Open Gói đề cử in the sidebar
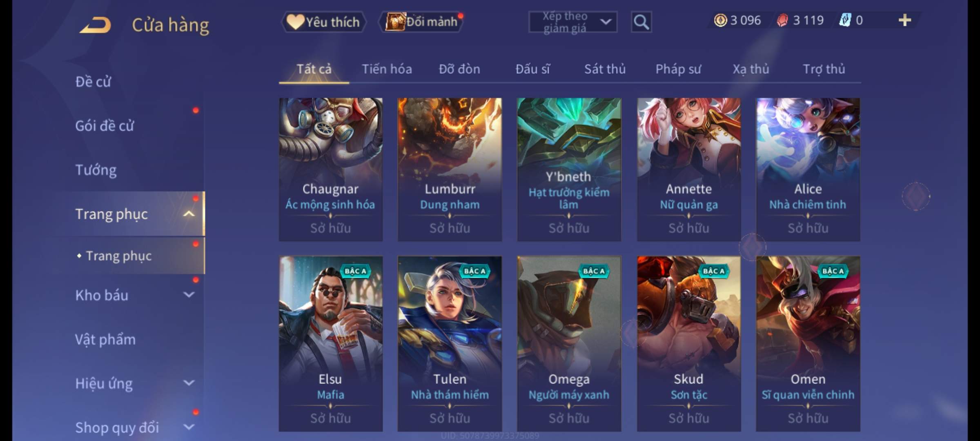980x441 pixels. 105,126
